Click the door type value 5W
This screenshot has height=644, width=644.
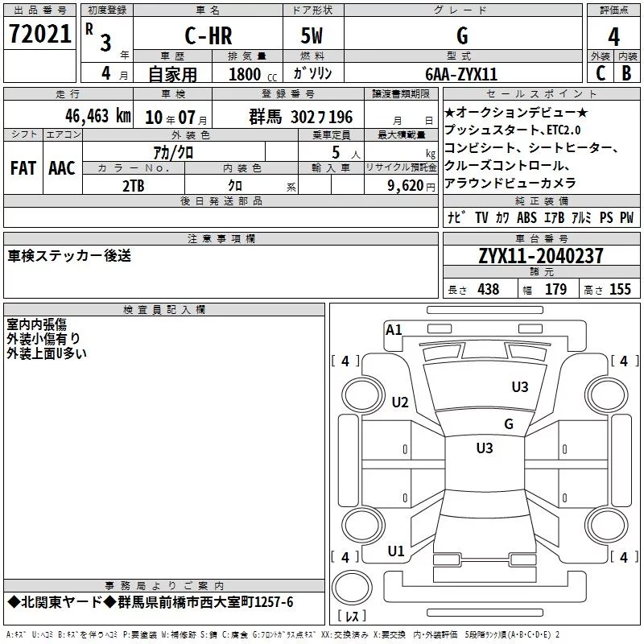[312, 35]
